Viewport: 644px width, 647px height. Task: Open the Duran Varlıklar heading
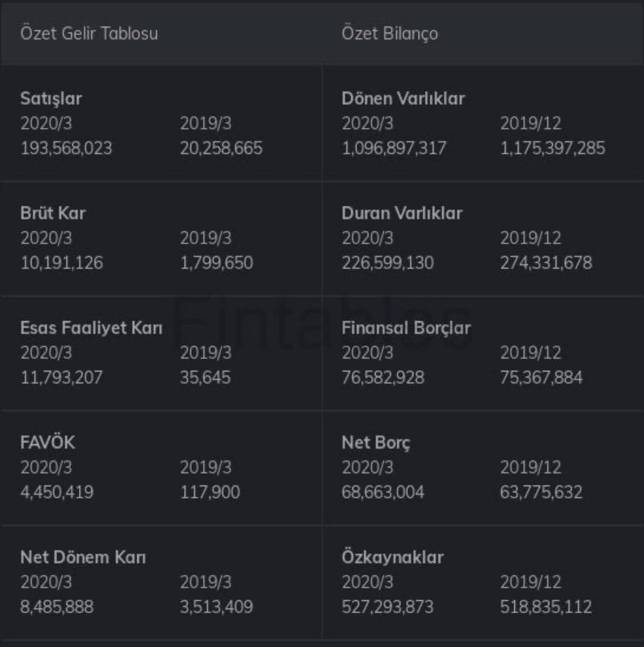402,213
